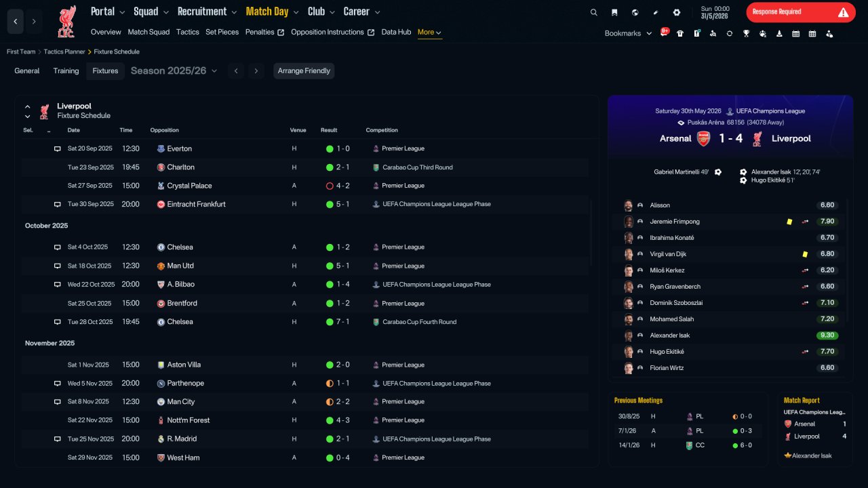Open the Portal menu

click(x=108, y=12)
